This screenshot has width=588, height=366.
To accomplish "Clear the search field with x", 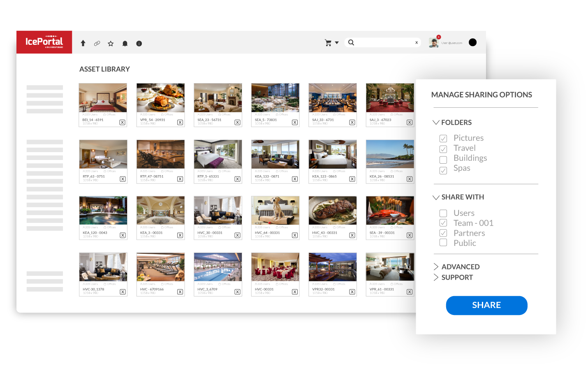I will 417,42.
